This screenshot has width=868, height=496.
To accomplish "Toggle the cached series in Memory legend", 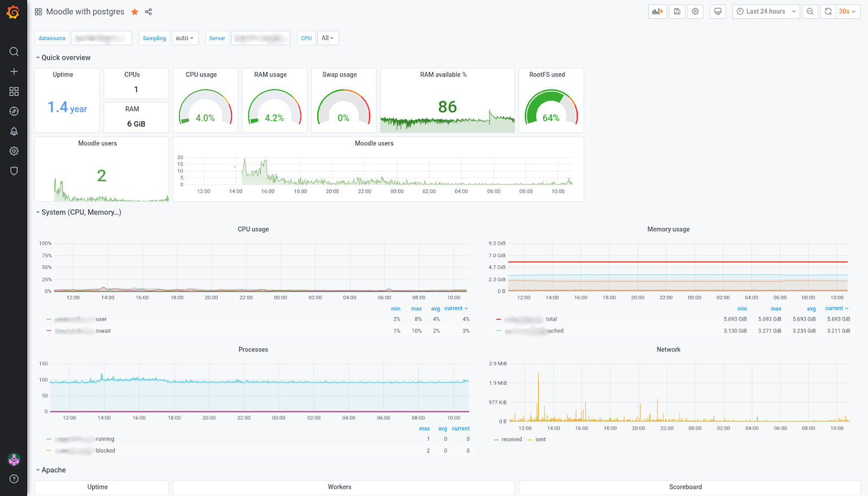I will tap(534, 331).
